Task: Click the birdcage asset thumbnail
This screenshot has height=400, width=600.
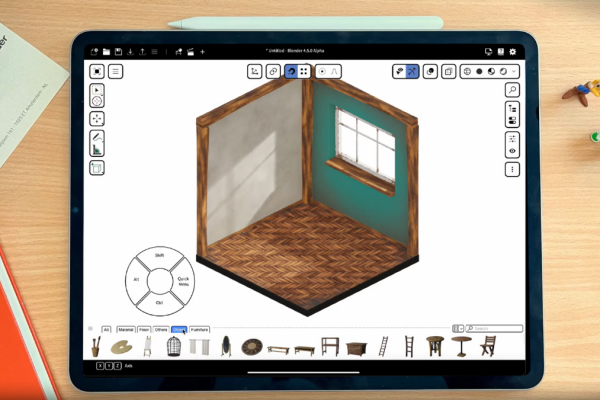Action: (x=173, y=346)
